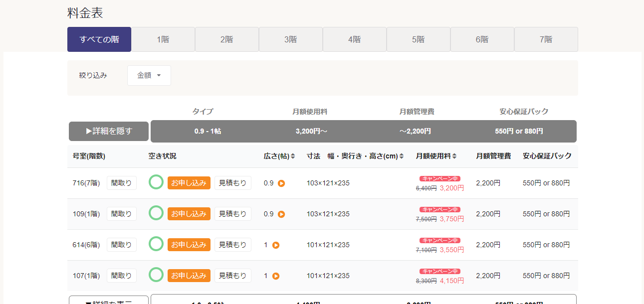Sort by 寸法 dimensions column arrows
The height and width of the screenshot is (304, 644).
[x=402, y=156]
